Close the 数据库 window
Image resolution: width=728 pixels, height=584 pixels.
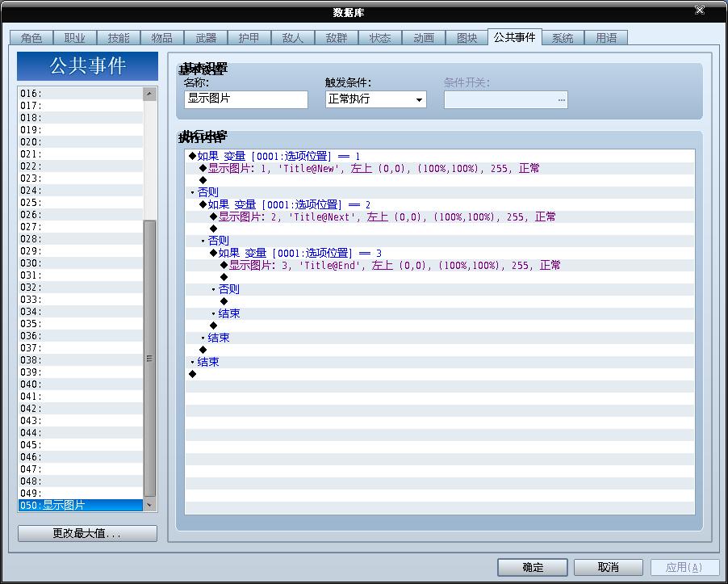click(x=700, y=11)
